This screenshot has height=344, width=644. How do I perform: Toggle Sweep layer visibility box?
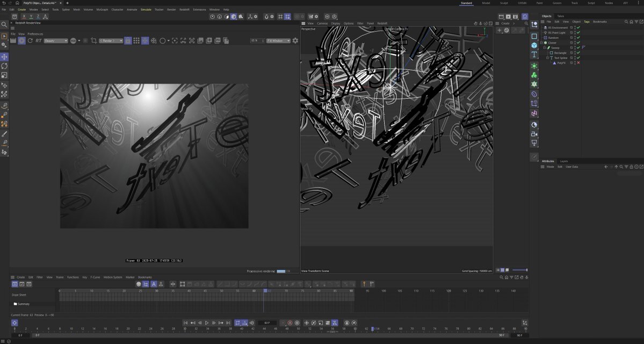click(x=571, y=48)
